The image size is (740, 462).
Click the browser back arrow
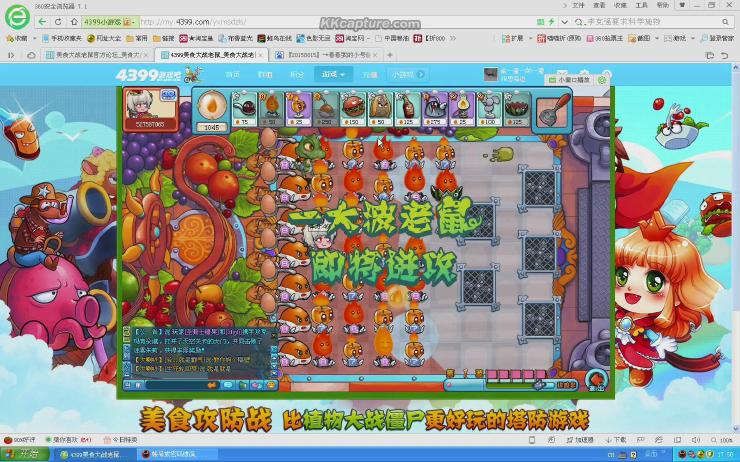tap(42, 22)
